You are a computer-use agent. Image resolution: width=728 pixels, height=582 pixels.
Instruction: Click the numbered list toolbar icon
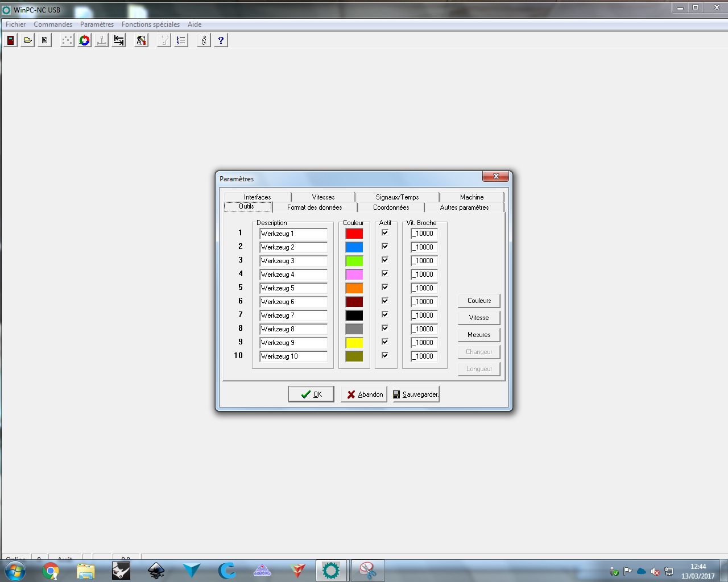point(181,40)
